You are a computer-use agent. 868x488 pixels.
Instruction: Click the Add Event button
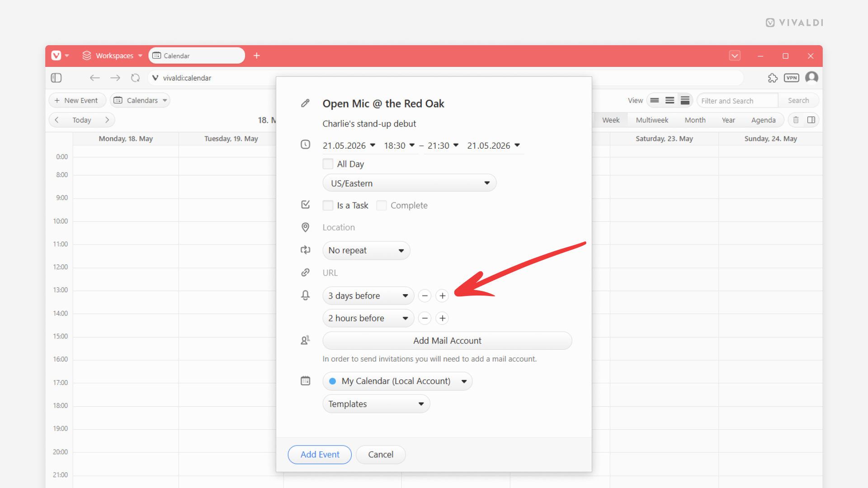[x=320, y=455]
